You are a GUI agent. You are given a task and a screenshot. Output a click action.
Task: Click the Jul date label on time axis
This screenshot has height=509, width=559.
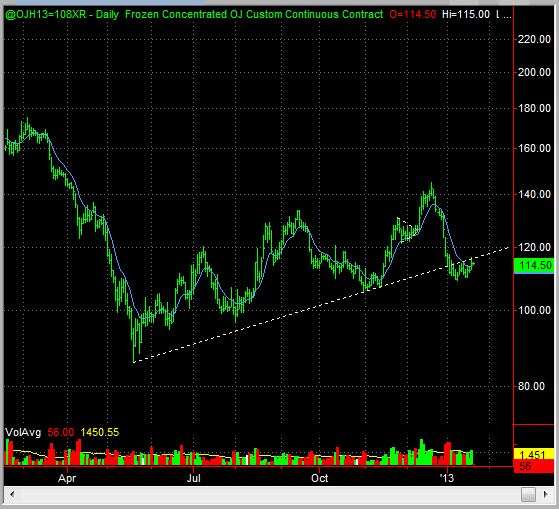click(x=194, y=478)
